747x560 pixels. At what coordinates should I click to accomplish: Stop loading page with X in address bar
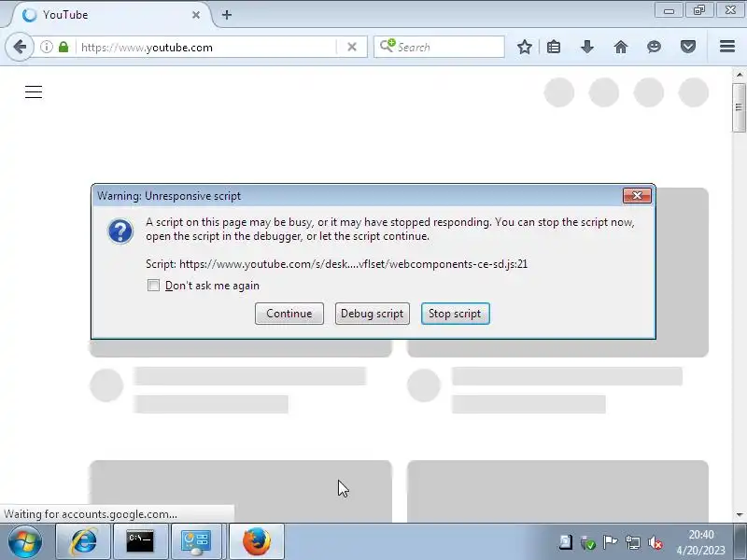[x=352, y=48]
